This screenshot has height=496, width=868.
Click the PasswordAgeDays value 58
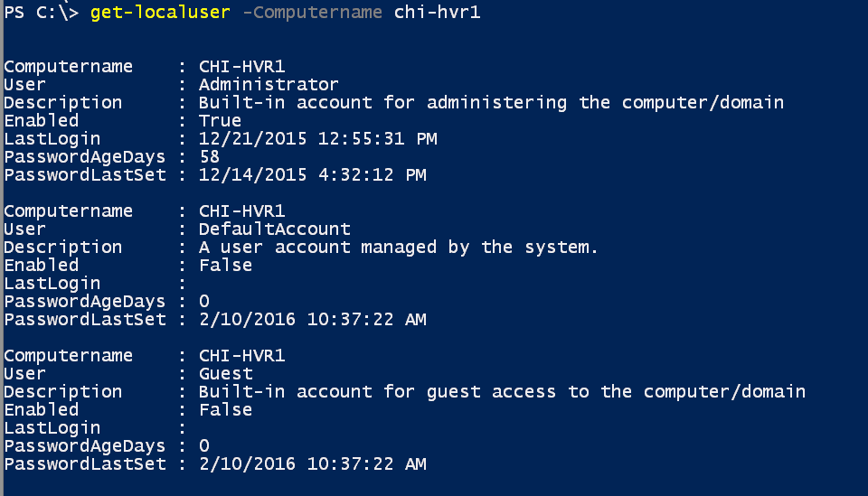coord(209,157)
